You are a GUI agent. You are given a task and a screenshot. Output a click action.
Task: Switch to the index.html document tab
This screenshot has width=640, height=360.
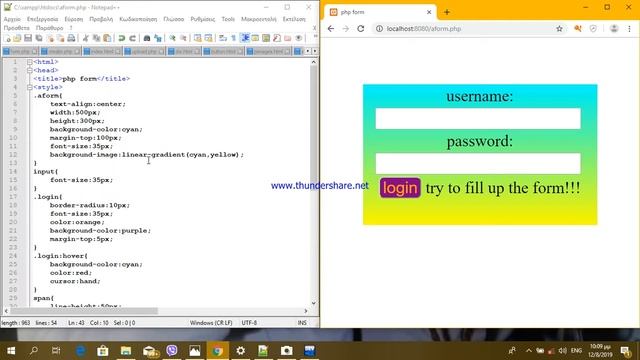pos(102,51)
